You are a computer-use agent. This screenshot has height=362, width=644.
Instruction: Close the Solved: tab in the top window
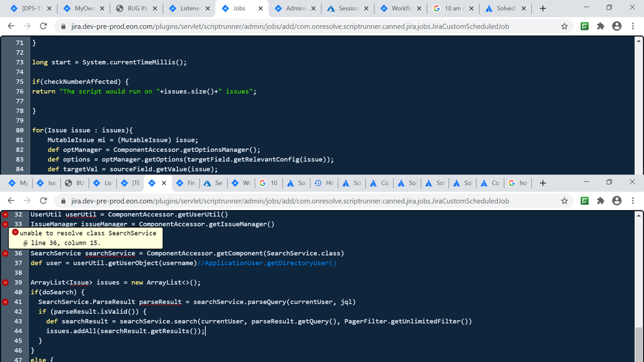pyautogui.click(x=523, y=8)
